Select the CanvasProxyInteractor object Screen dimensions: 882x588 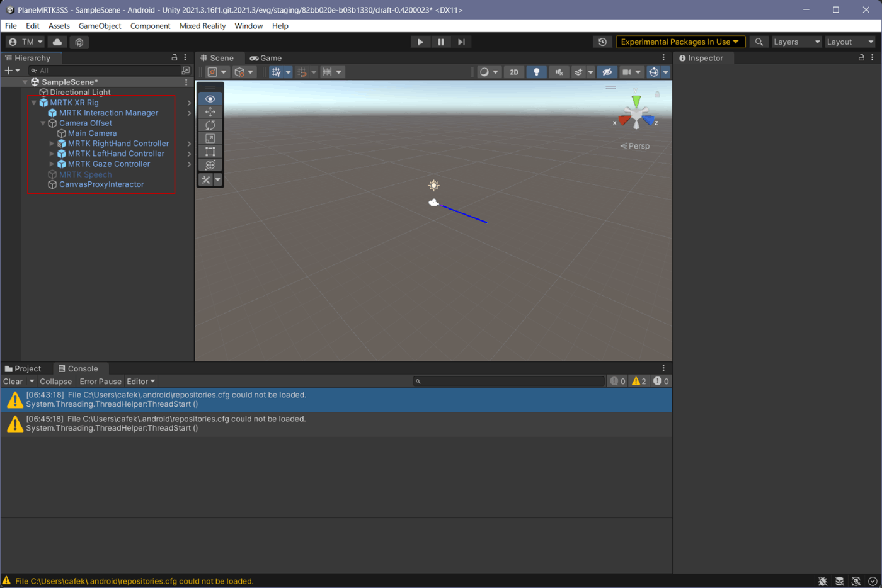(x=101, y=184)
